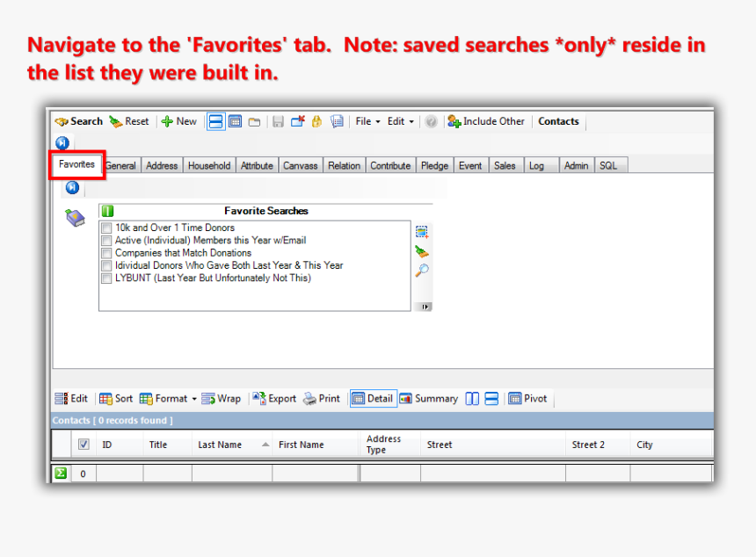This screenshot has height=557, width=756.
Task: Select the split horizontal layout icon in the top toolbar
Action: pyautogui.click(x=215, y=121)
